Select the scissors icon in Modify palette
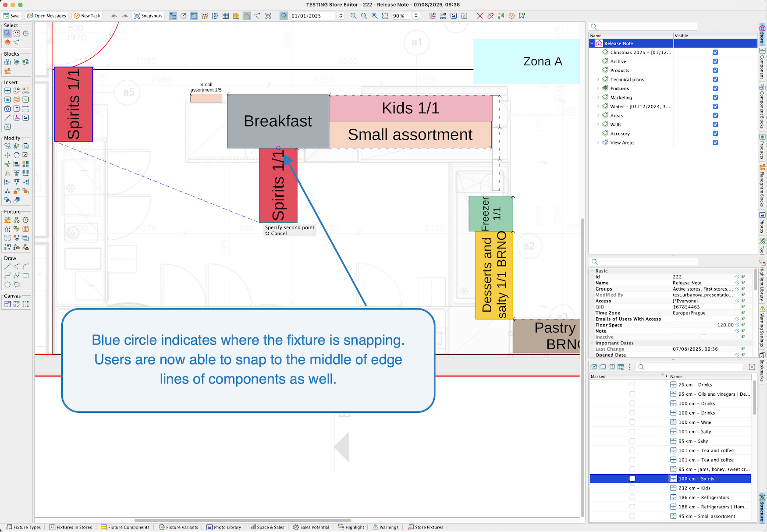This screenshot has height=532, width=767. (x=7, y=164)
